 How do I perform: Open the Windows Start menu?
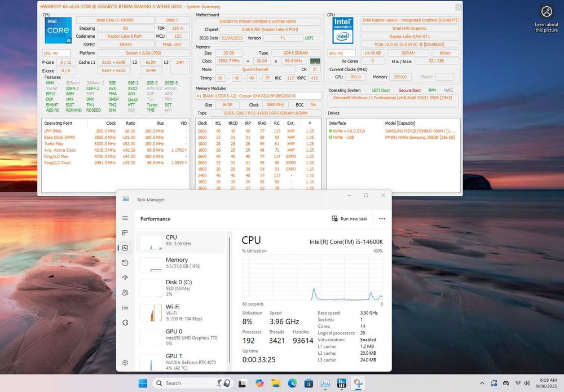143,384
